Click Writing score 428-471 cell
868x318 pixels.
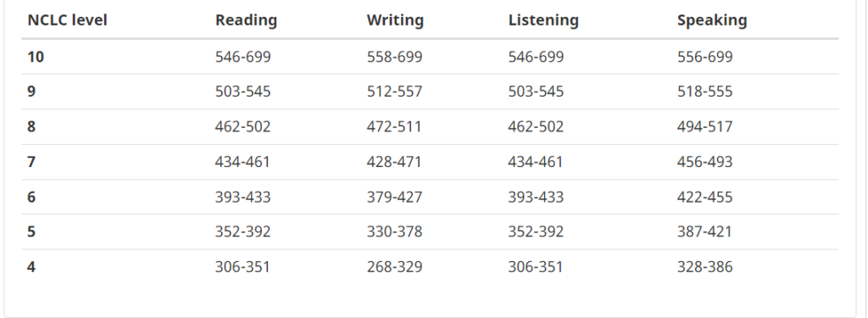393,162
